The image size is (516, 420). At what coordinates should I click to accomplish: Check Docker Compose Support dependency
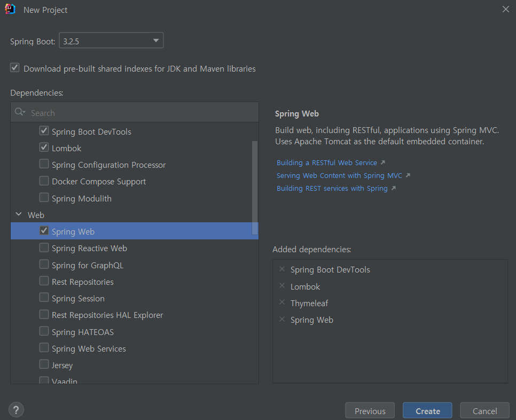point(44,181)
